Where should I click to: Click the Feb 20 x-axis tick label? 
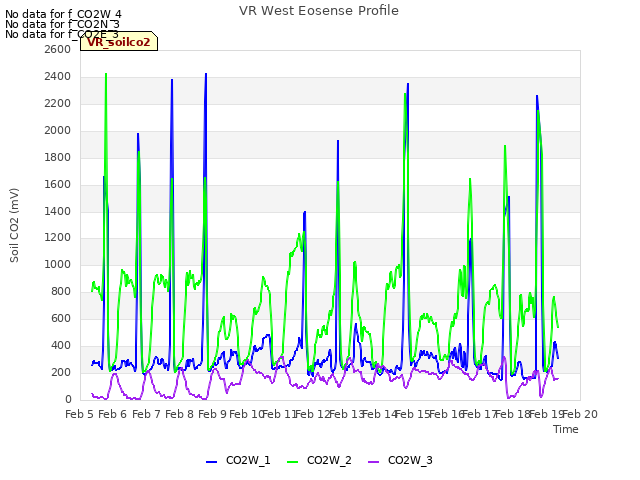tap(580, 414)
